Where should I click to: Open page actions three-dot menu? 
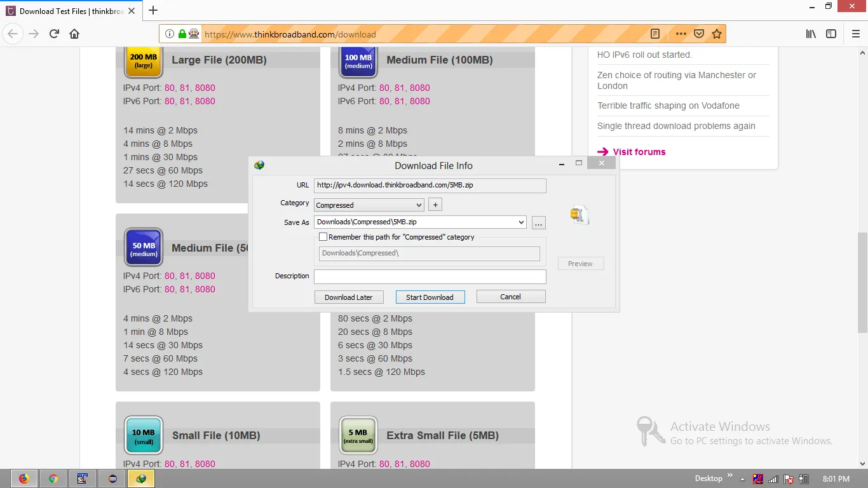681,34
